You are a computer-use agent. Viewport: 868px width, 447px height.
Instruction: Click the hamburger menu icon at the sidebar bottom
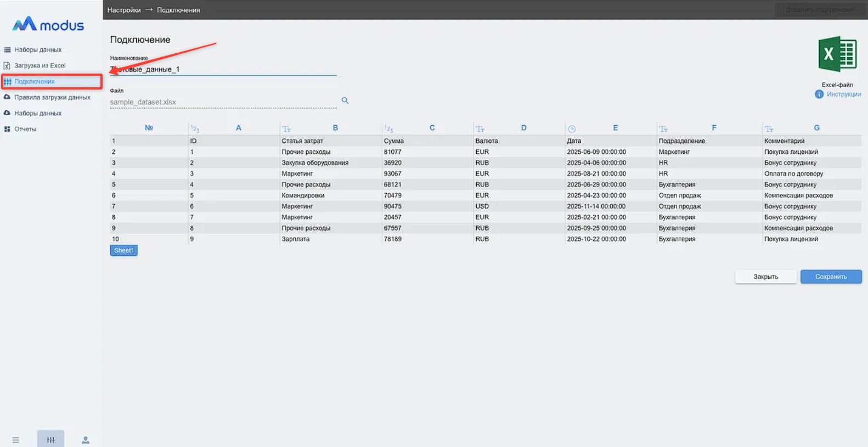pyautogui.click(x=16, y=440)
